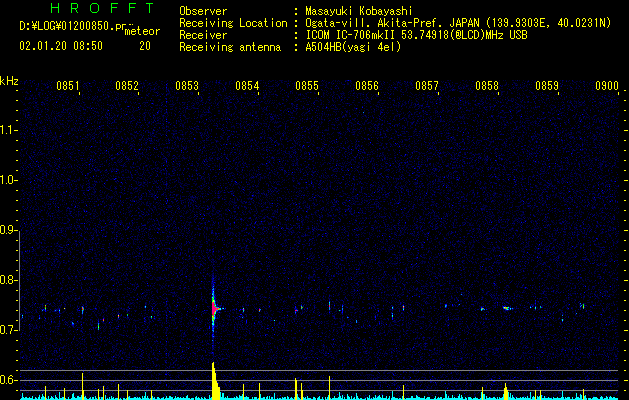
Task: Click the 0852 time marker
Action: (x=127, y=86)
